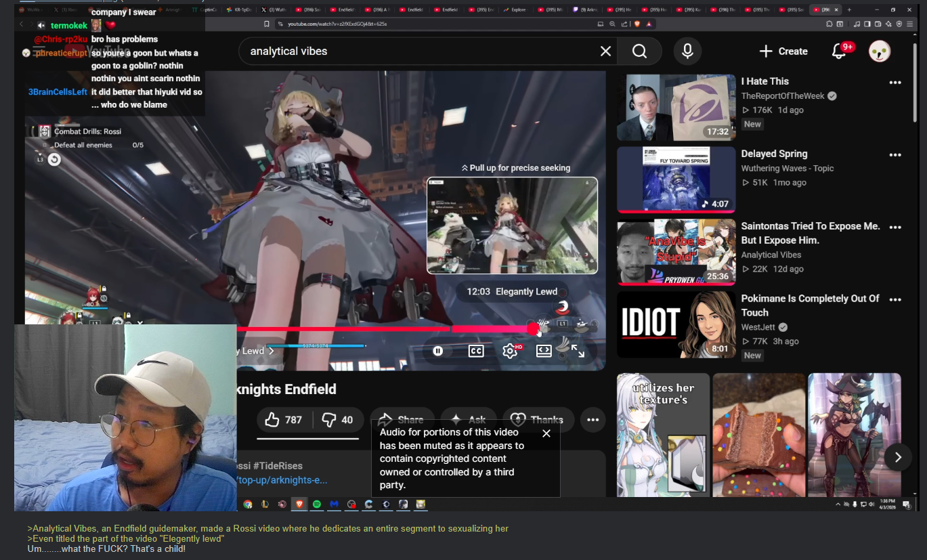Open the browser hamburger menu
Image resolution: width=927 pixels, height=560 pixels.
909,24
